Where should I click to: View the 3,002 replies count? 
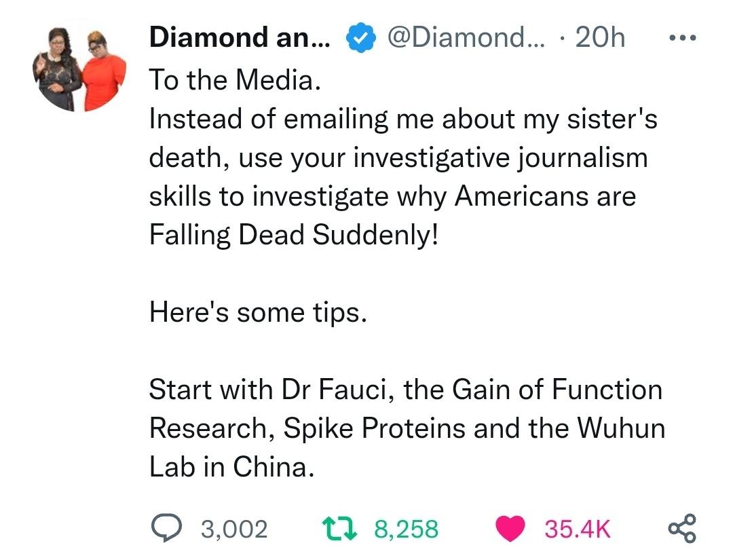234,529
